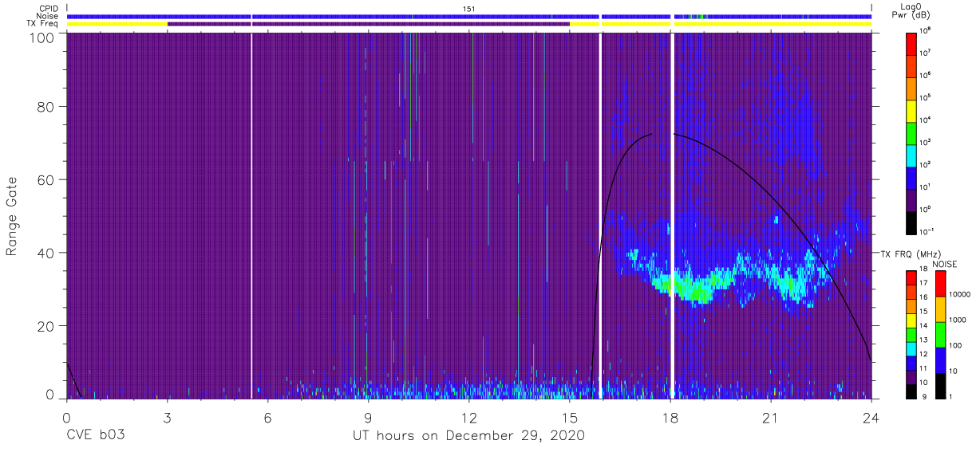Image resolution: width=980 pixels, height=452 pixels.
Task: Click the x-axis tick label '24'
Action: pos(871,418)
